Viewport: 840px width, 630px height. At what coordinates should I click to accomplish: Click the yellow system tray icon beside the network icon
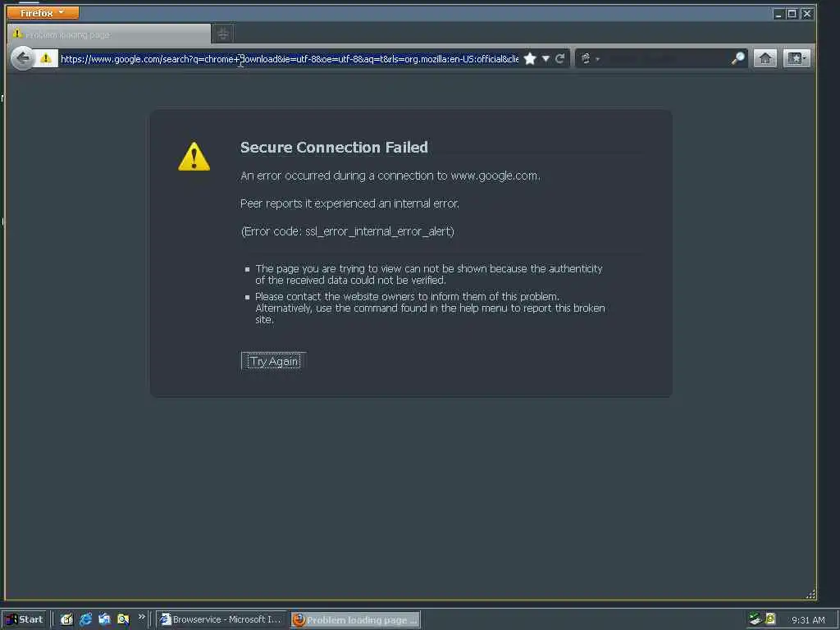coord(770,619)
